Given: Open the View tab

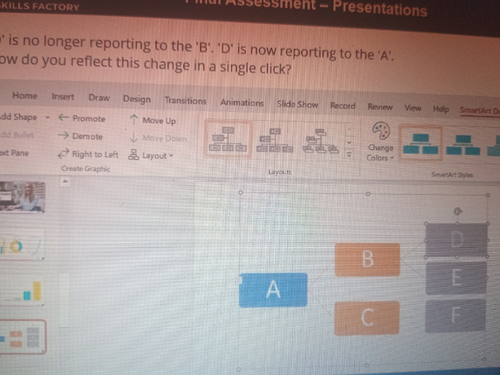Looking at the screenshot, I should 413,108.
